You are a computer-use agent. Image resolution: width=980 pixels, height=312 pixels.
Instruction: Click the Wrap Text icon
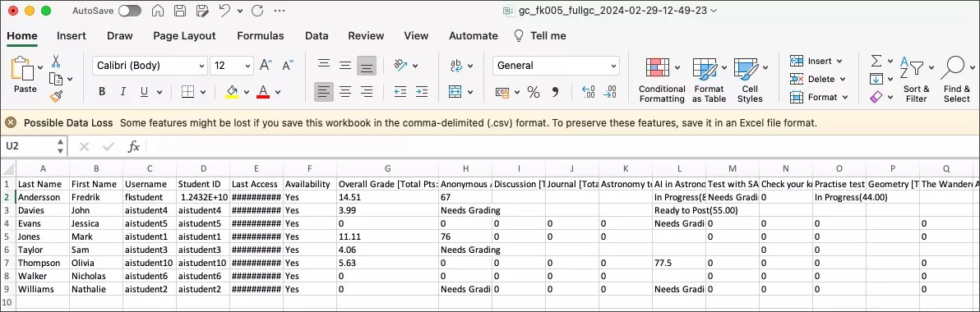click(455, 65)
